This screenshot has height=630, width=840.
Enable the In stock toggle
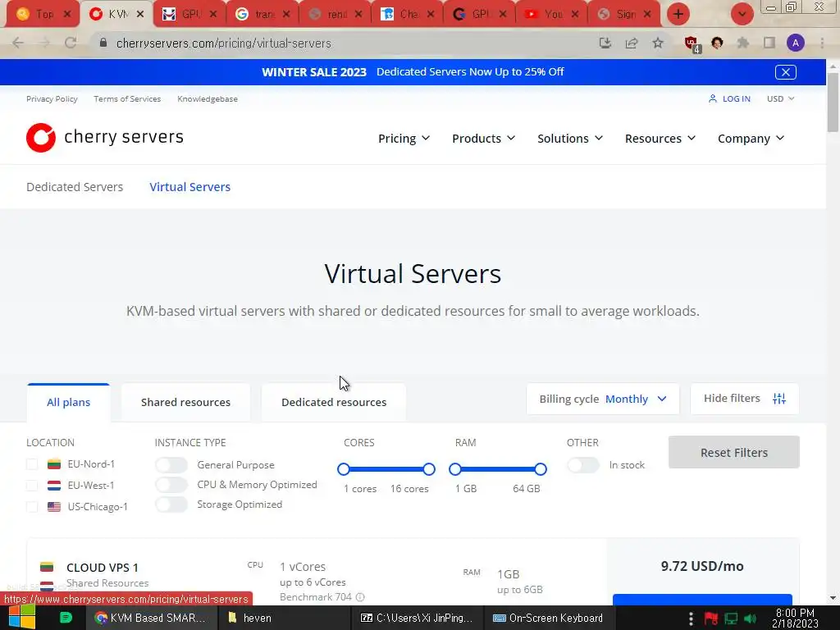click(x=583, y=465)
